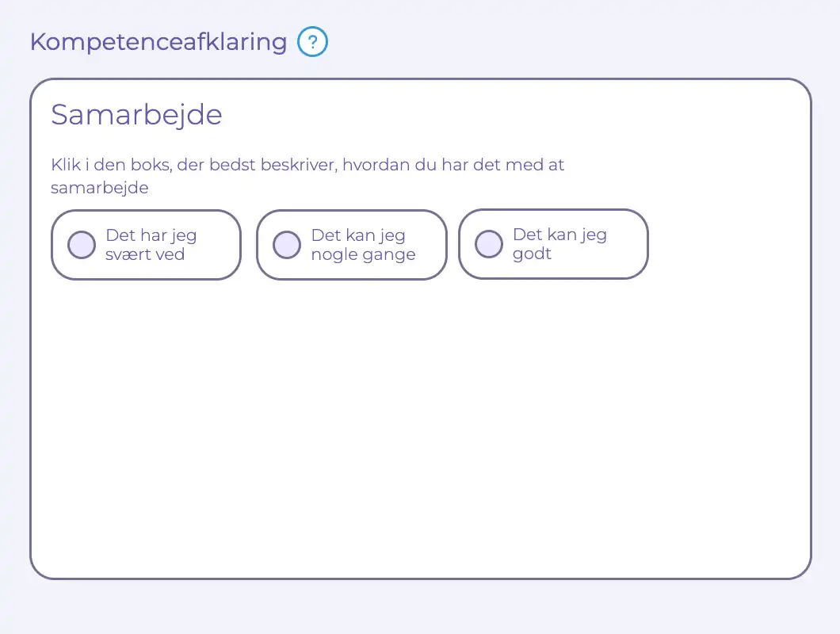The width and height of the screenshot is (840, 634).
Task: Choose the 'Det kan jeg nogle gange' option box
Action: [351, 245]
